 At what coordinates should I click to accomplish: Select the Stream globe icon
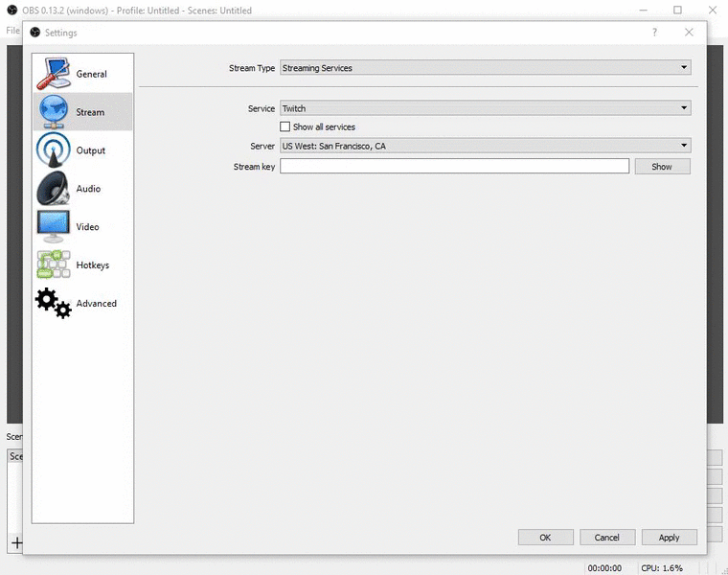[x=54, y=111]
